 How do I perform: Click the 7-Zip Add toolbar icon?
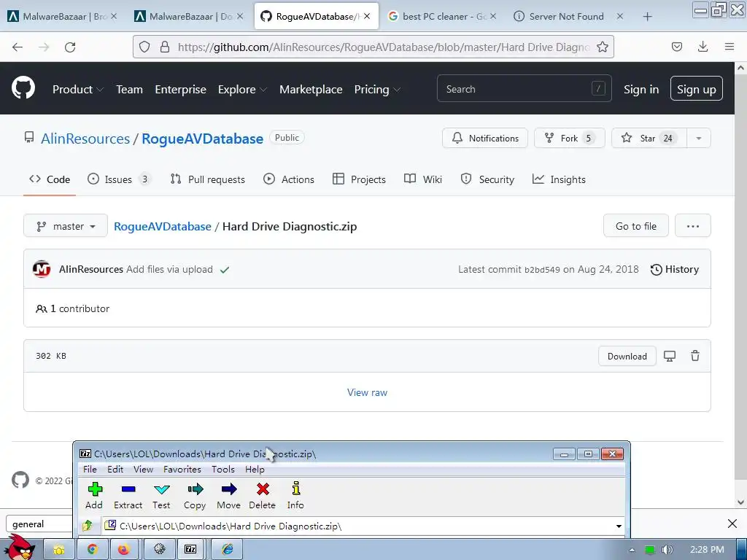[94, 495]
